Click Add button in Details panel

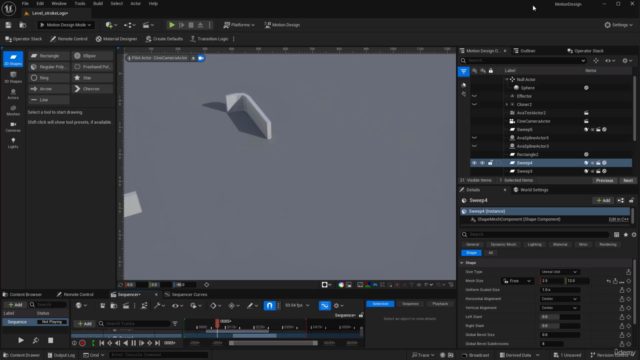pos(603,200)
